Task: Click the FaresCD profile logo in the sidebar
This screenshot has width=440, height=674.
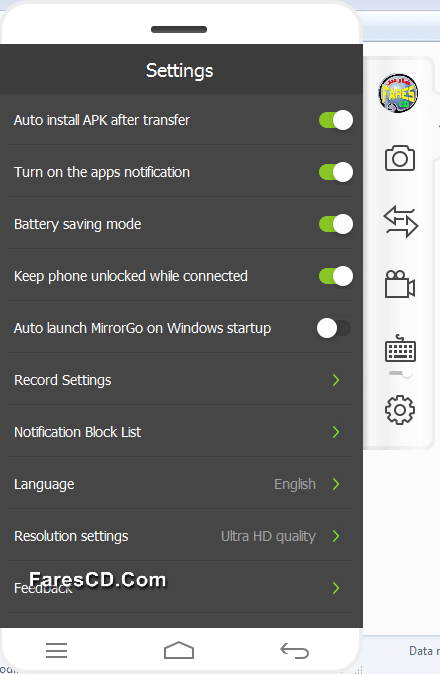Action: click(398, 93)
